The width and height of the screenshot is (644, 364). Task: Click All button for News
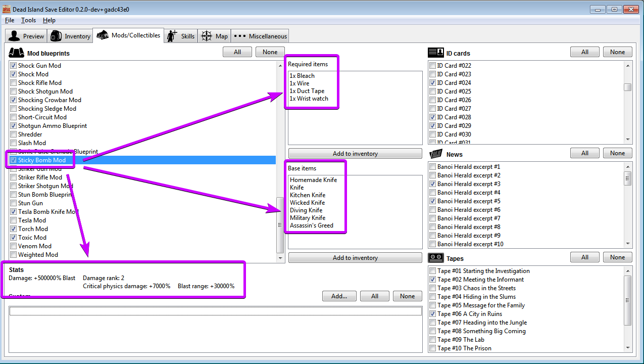[585, 153]
